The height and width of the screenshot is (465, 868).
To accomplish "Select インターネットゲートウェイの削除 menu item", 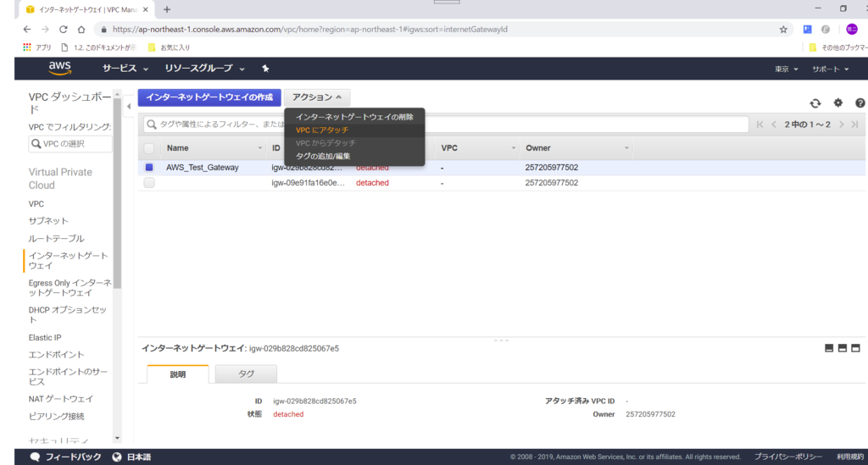I will point(354,117).
